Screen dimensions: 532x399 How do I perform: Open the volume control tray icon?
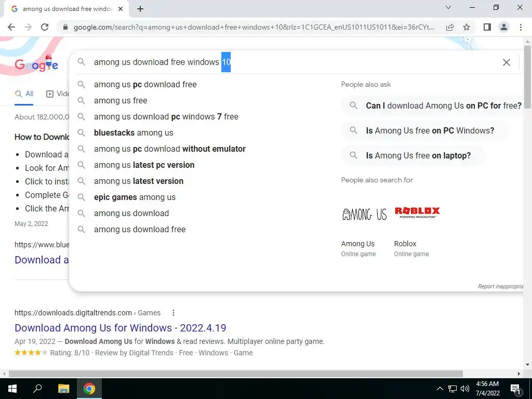pos(465,389)
